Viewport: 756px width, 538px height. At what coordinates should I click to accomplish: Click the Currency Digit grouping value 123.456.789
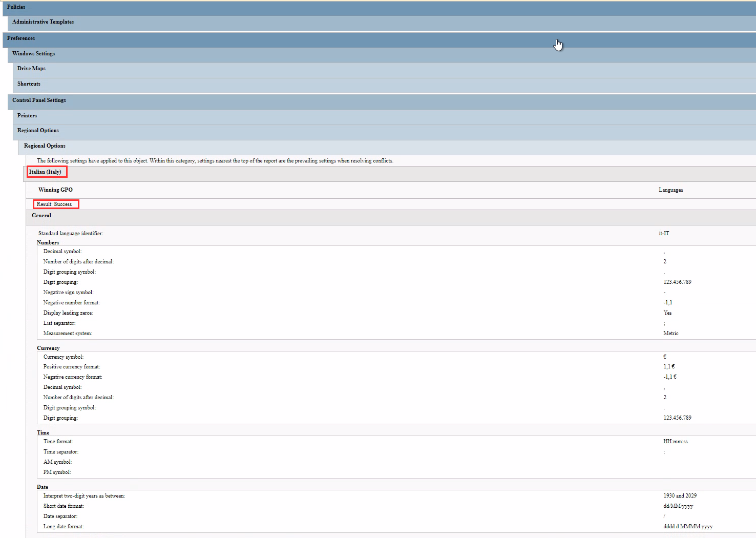pyautogui.click(x=677, y=418)
